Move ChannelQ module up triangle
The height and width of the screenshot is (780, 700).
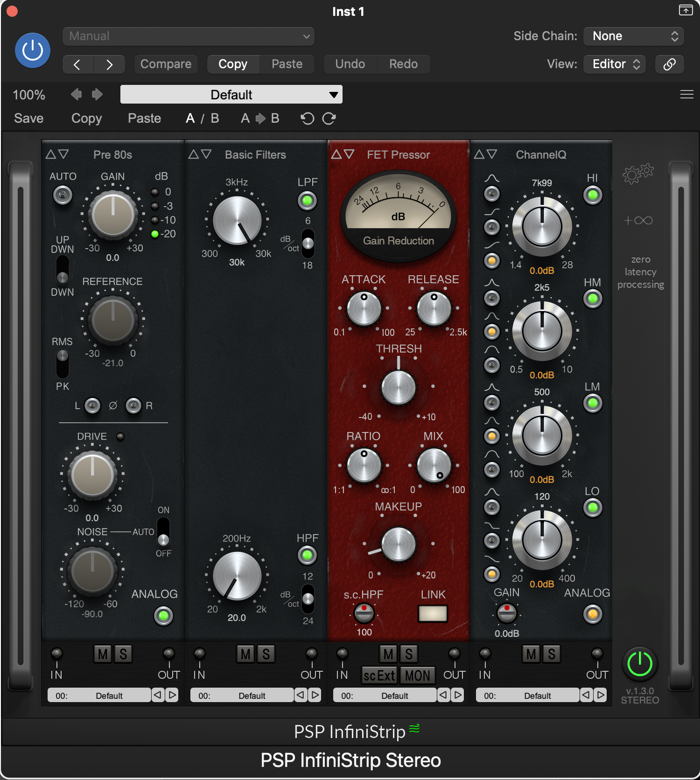[x=479, y=154]
